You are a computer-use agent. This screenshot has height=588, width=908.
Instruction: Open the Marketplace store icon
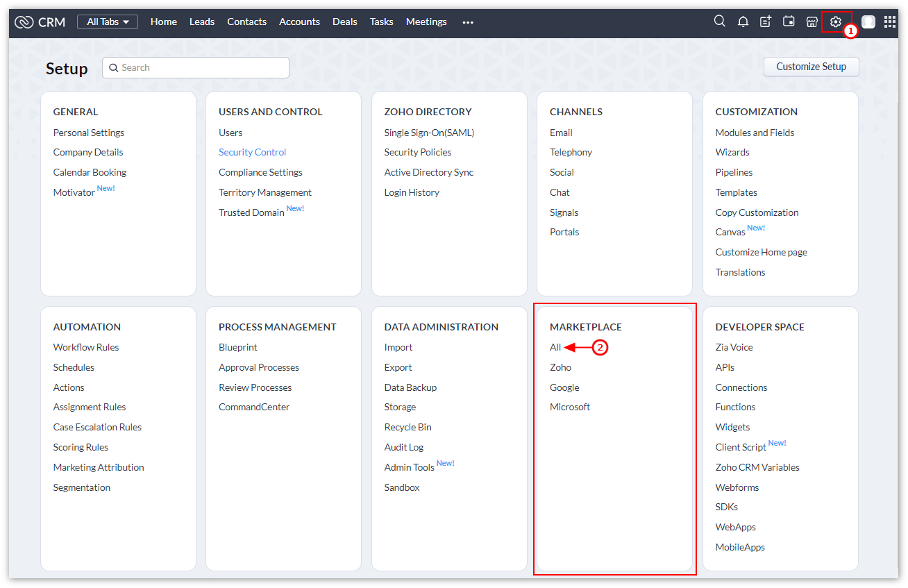(x=812, y=22)
